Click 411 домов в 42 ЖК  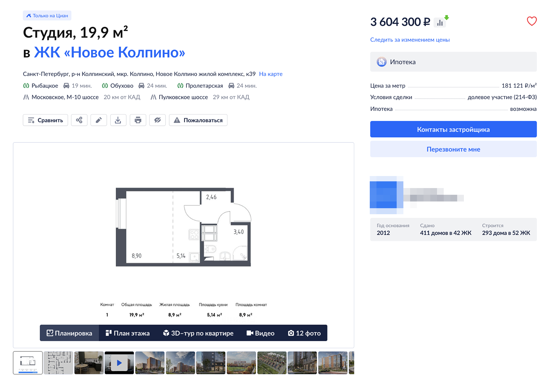445,233
